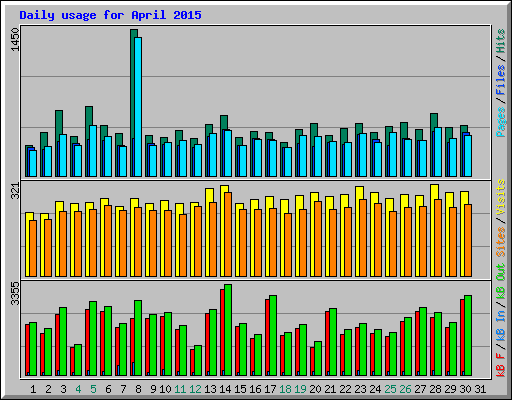Click day label 14 on the x-axis
Screen dimensions: 512x400
coord(225,389)
